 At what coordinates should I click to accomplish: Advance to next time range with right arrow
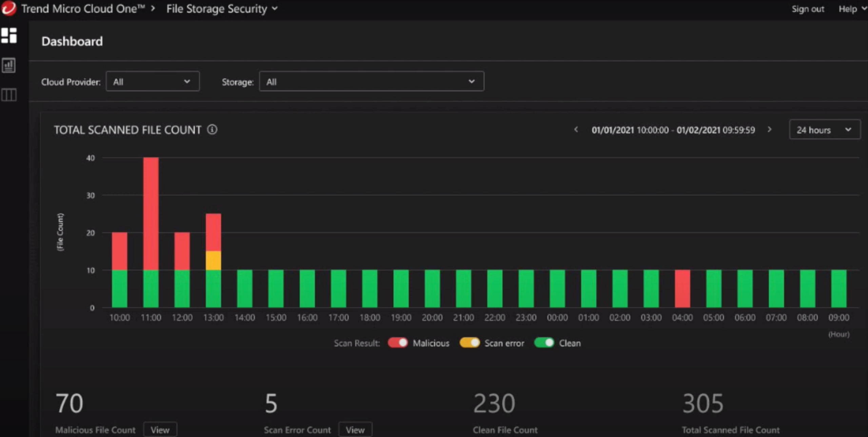[x=770, y=129]
